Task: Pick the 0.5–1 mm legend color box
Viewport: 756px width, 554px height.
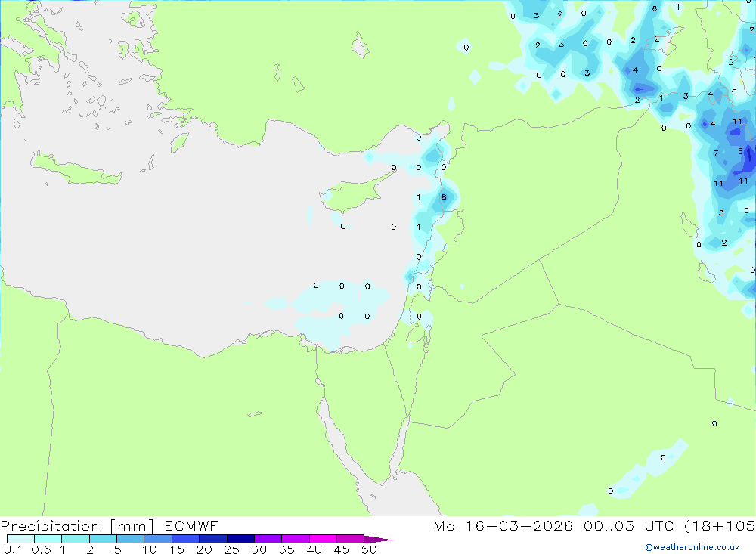Action: (x=48, y=539)
